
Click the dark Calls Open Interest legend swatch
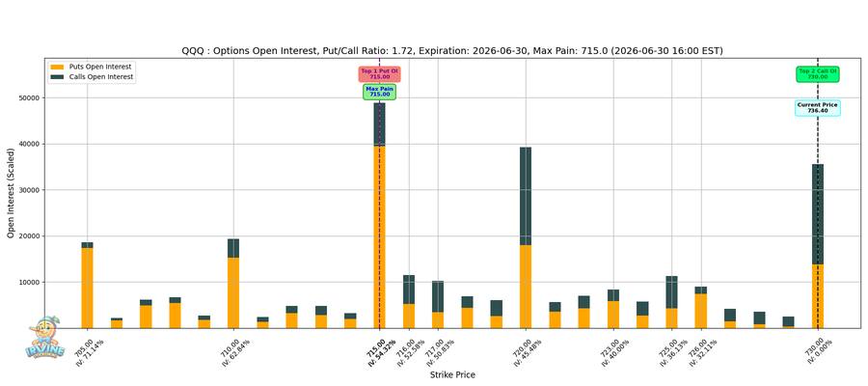58,77
